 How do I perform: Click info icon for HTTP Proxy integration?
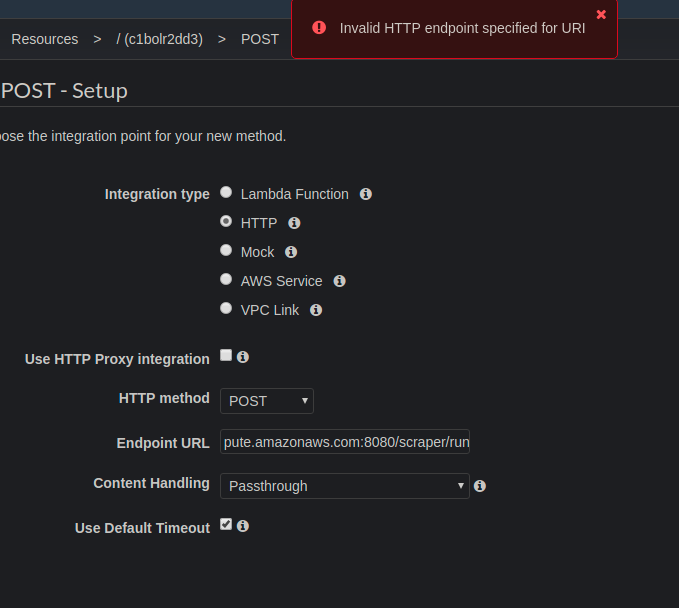(x=243, y=356)
